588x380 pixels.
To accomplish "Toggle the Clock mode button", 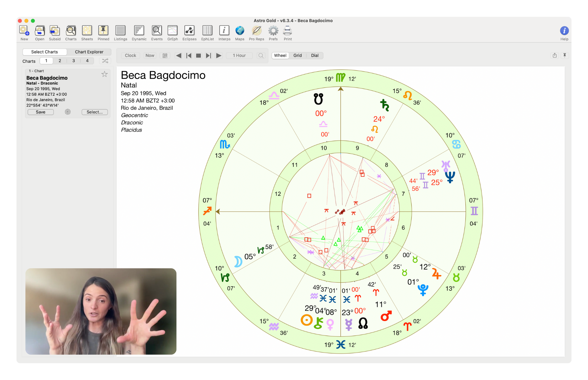I will tap(130, 55).
